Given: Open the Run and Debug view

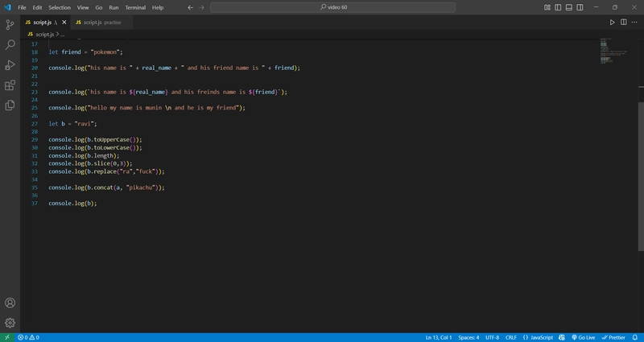Looking at the screenshot, I should tap(10, 65).
